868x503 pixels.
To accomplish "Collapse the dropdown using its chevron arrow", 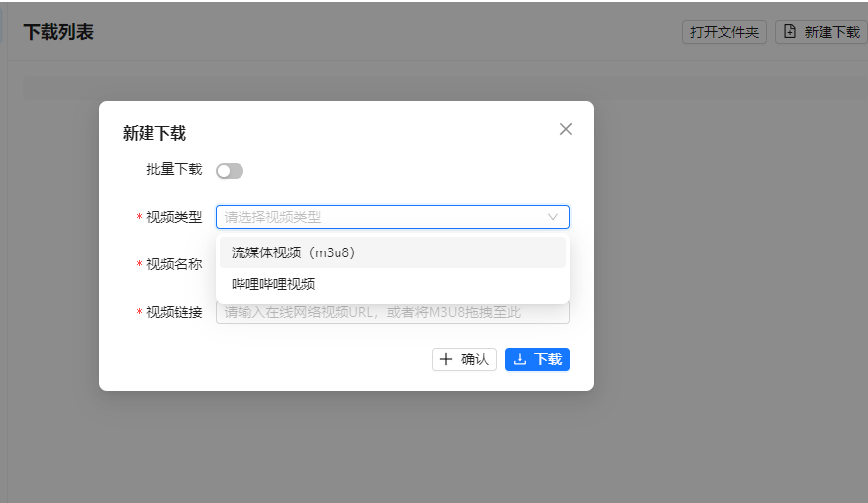I will coord(553,217).
